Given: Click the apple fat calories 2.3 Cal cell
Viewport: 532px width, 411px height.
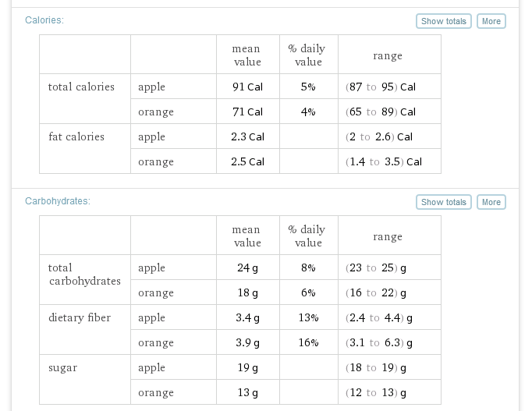Looking at the screenshot, I should [248, 136].
